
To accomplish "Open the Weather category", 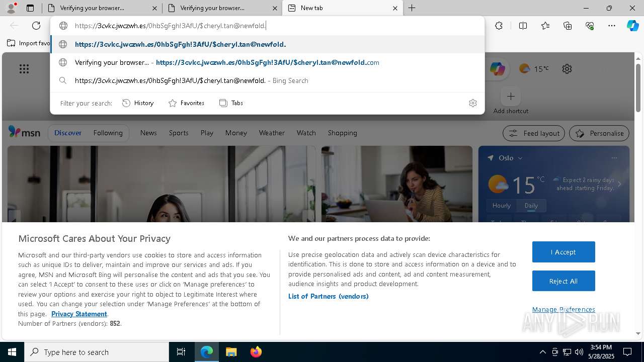I will 272,133.
